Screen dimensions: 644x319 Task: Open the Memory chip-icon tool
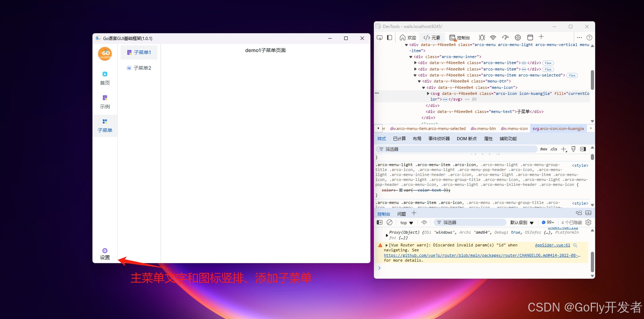click(518, 38)
